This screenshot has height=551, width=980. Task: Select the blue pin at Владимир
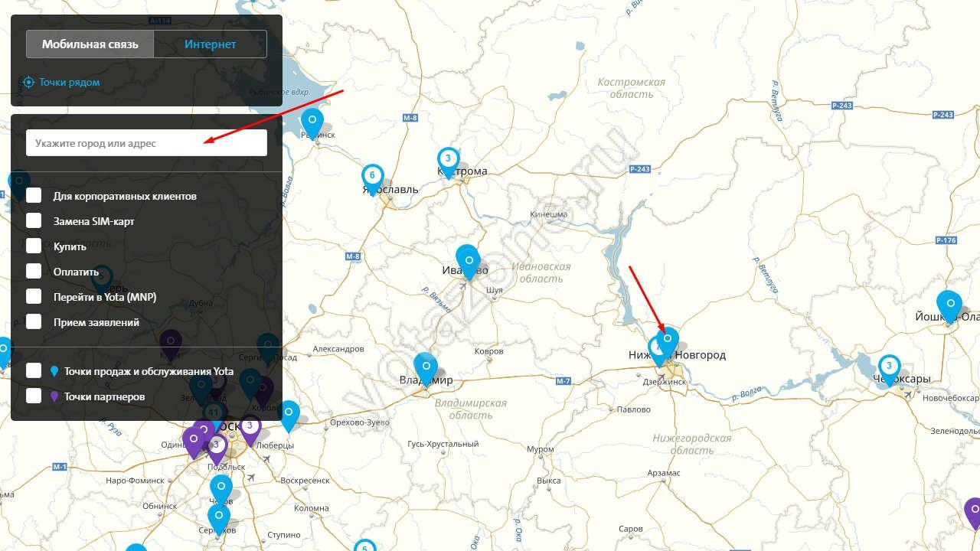click(426, 370)
